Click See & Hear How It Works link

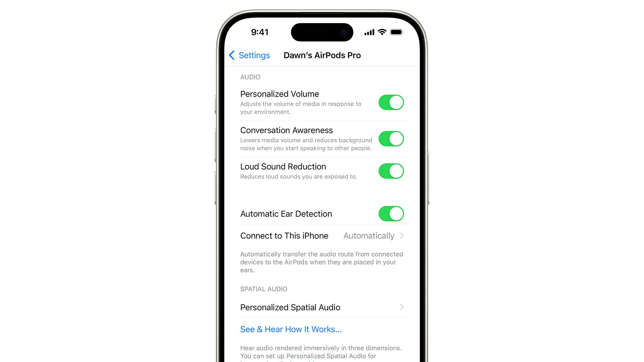290,329
